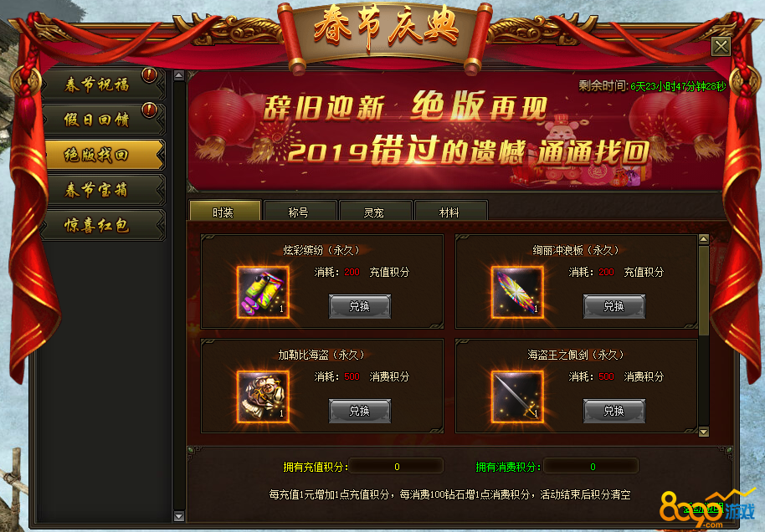Redeem 海盗王之佩剑 using 兑换 button

[614, 411]
